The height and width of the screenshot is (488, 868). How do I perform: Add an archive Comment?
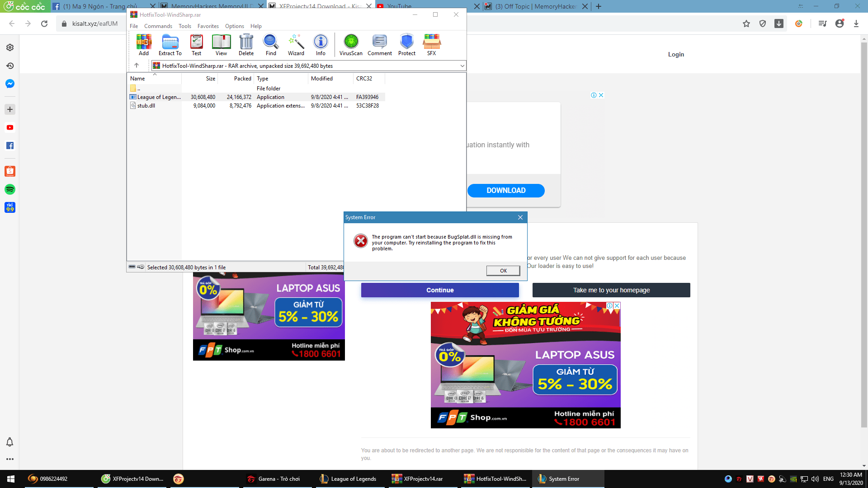(380, 45)
